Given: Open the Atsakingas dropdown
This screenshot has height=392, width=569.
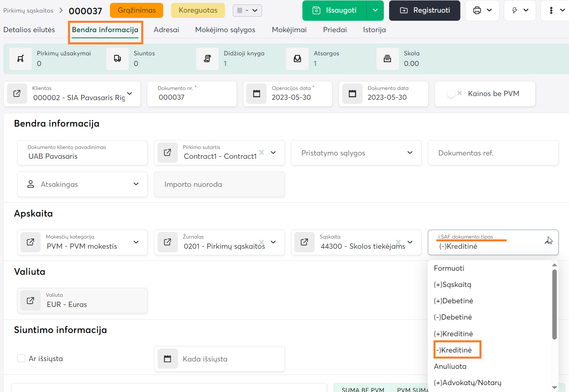Looking at the screenshot, I should (x=82, y=184).
